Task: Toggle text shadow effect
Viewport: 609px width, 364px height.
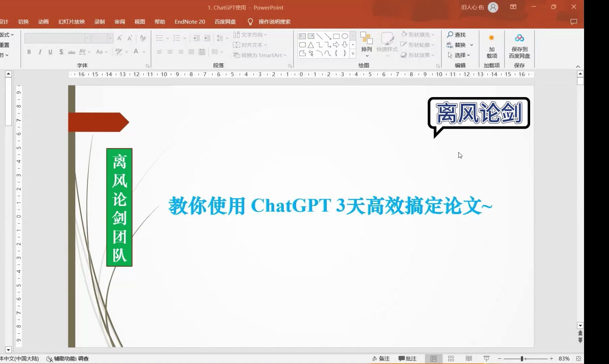Action: point(61,52)
